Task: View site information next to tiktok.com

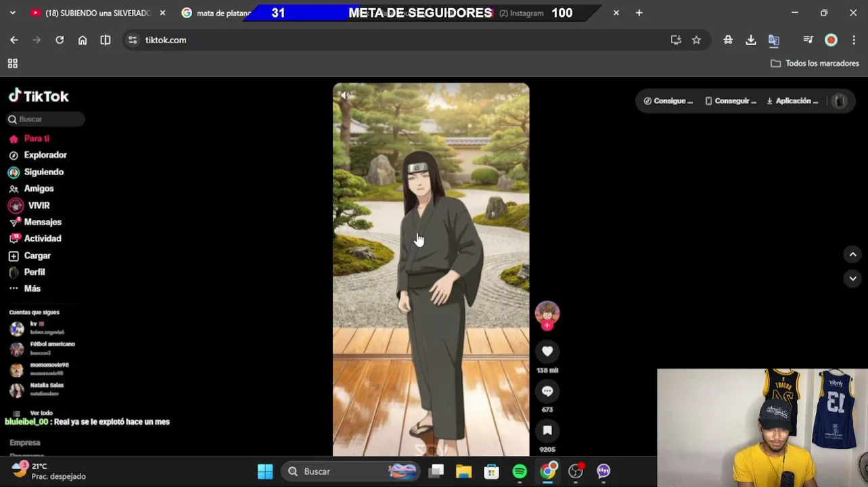Action: [133, 40]
